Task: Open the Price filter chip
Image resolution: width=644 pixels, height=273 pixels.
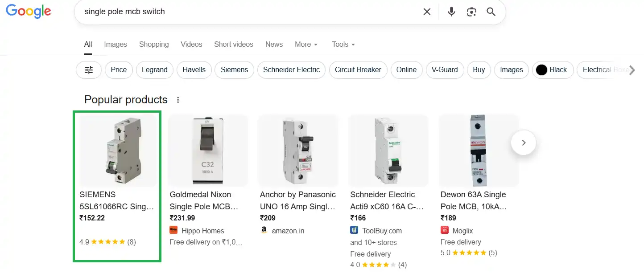Action: click(119, 70)
